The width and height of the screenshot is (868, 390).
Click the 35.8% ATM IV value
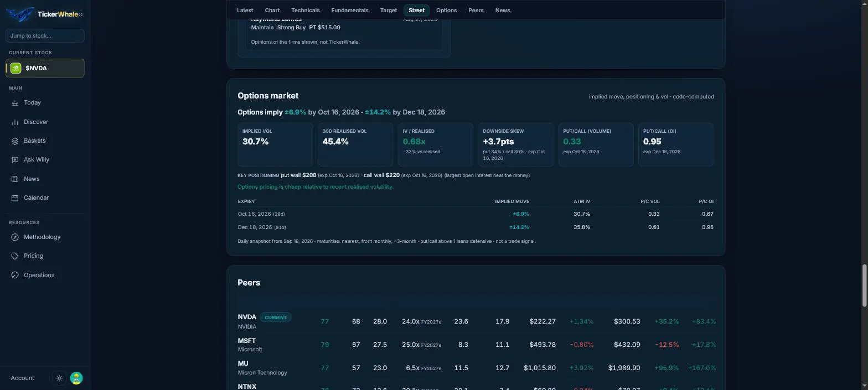pyautogui.click(x=582, y=227)
